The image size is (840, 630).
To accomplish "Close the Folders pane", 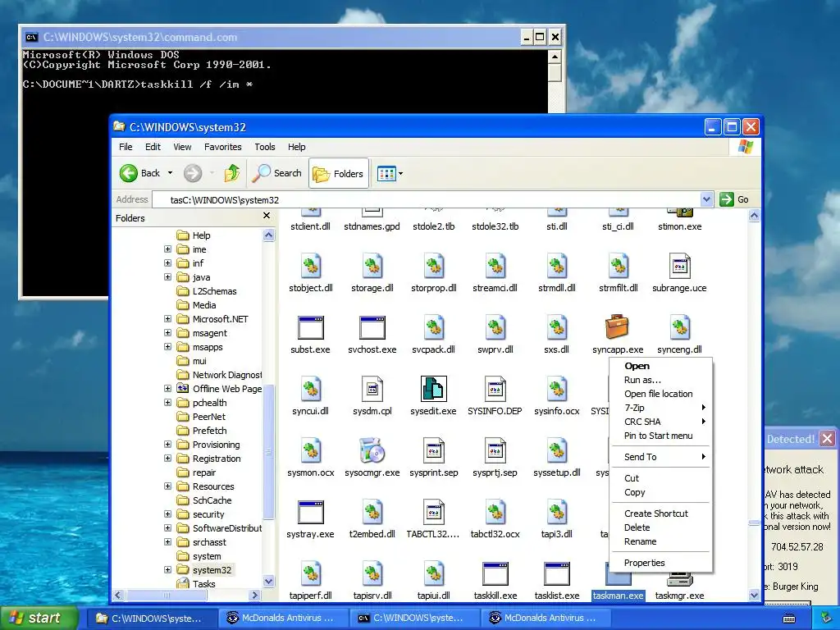I will tap(267, 216).
